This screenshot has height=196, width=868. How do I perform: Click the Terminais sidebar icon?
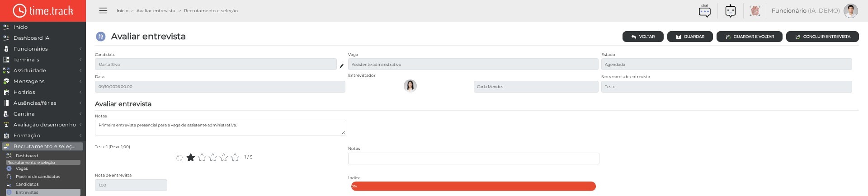(6, 60)
